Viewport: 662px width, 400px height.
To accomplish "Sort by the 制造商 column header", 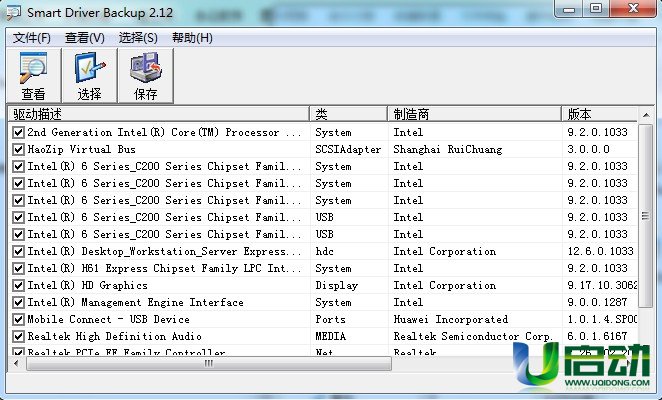I will tap(474, 114).
